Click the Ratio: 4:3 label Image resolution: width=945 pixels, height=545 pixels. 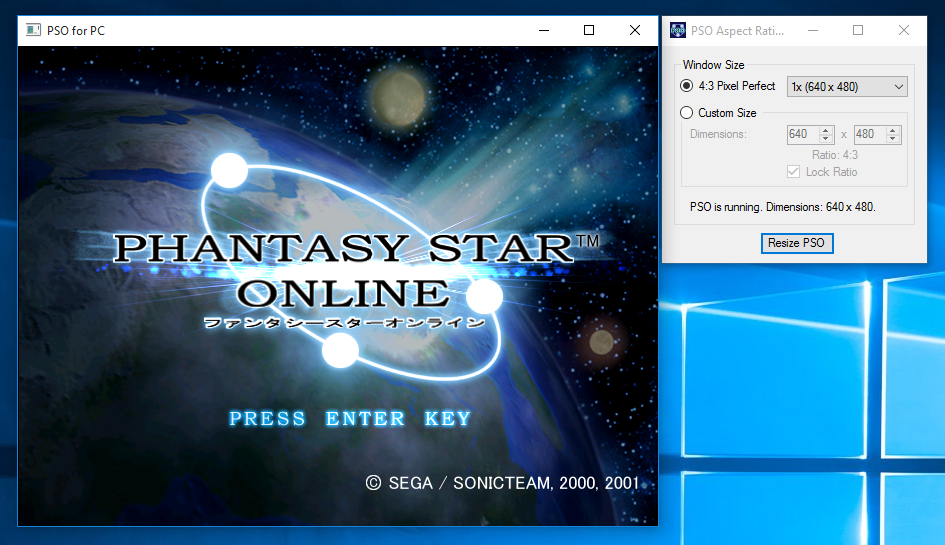(x=835, y=155)
